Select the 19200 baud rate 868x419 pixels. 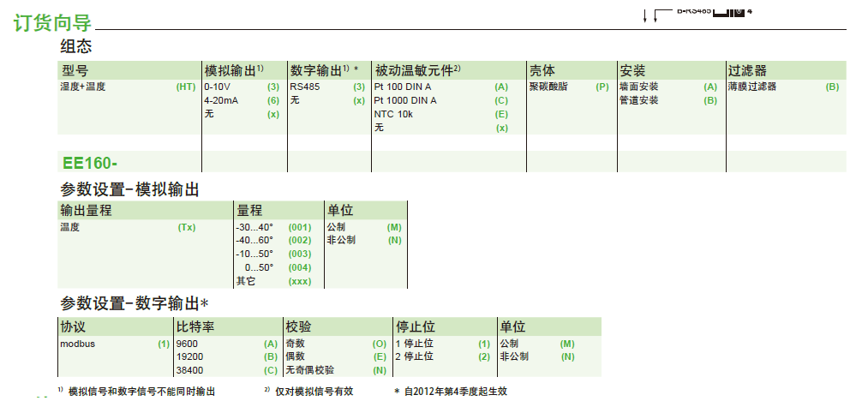pyautogui.click(x=189, y=357)
